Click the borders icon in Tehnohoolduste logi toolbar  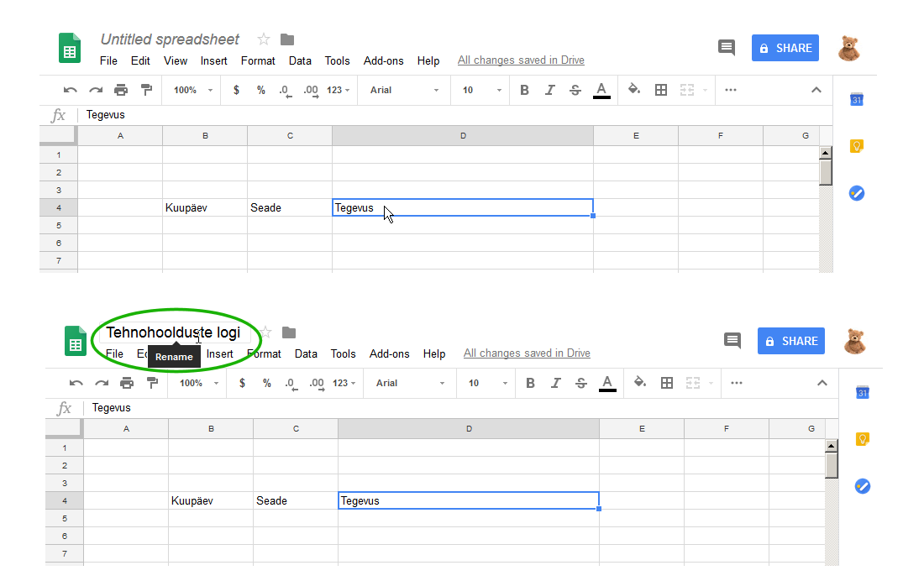[667, 383]
